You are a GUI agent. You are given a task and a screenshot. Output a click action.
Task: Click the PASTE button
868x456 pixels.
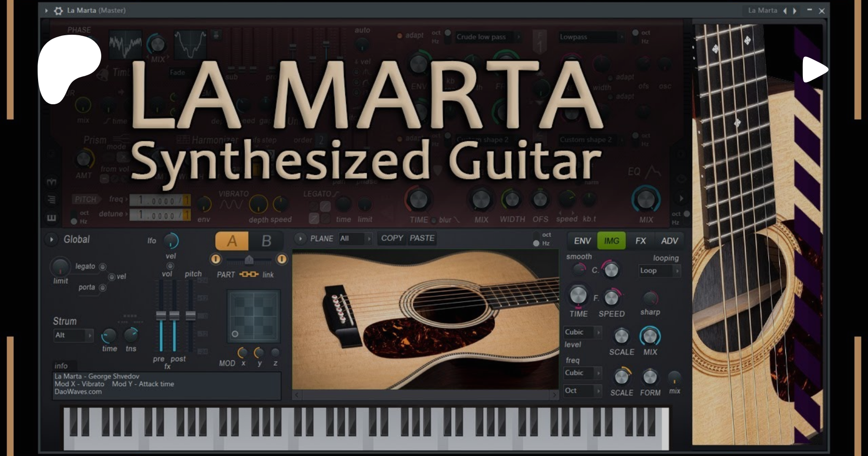click(422, 238)
